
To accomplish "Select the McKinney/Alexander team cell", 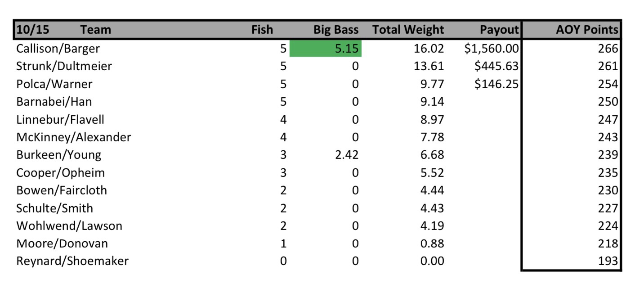I will click(73, 137).
